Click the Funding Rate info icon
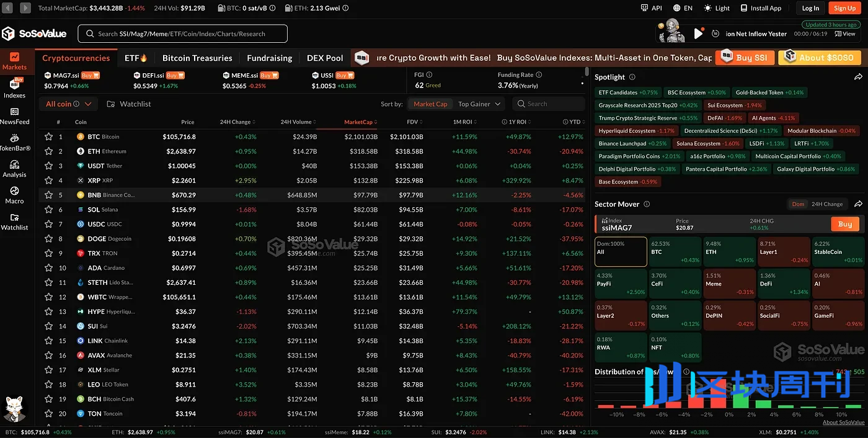This screenshot has width=868, height=438. 539,74
